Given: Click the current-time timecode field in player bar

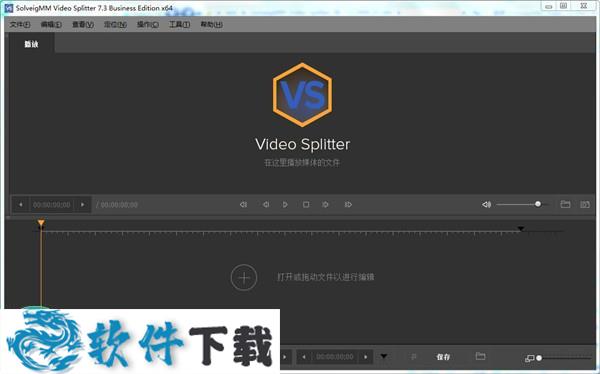Looking at the screenshot, I should 52,205.
